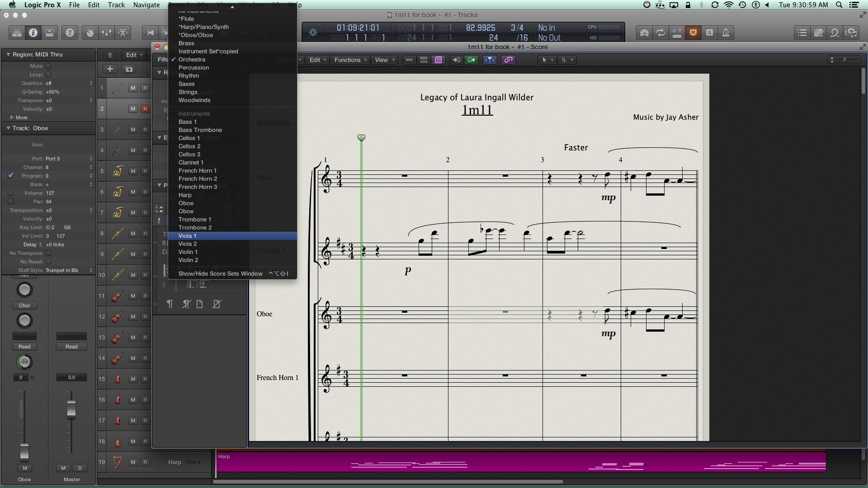
Task: Toggle the Inspector button
Action: 33,33
